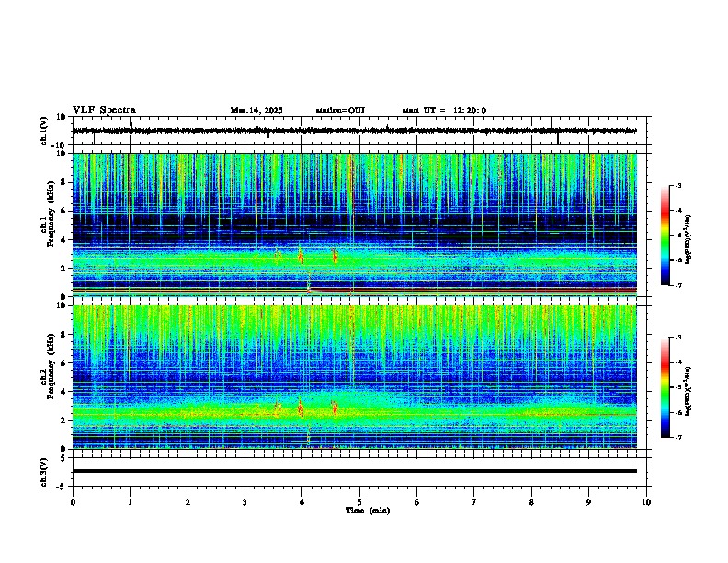The height and width of the screenshot is (563, 728).
Task: Click the 'station=OUI' header label
Action: click(340, 110)
